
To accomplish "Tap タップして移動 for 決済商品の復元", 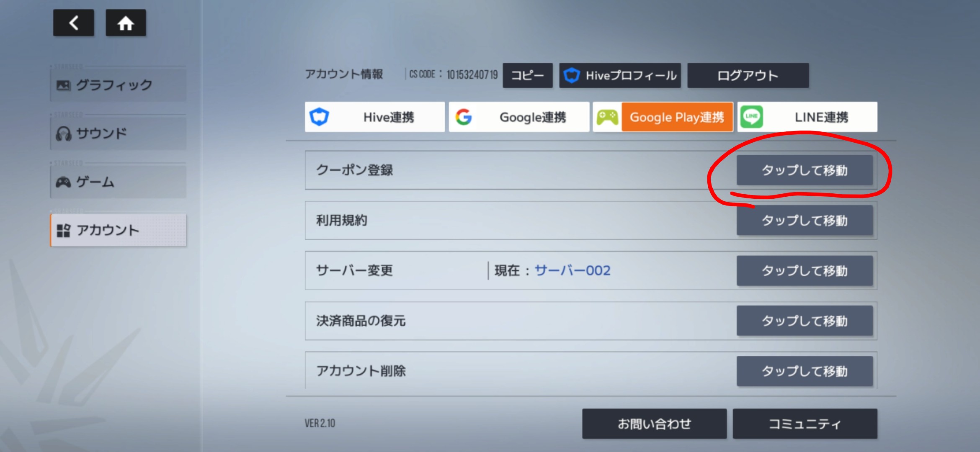I will point(805,321).
